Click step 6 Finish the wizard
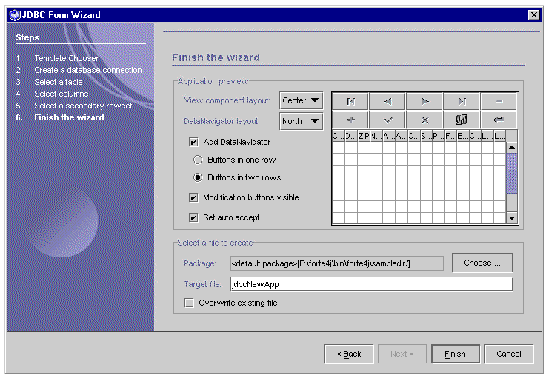The width and height of the screenshot is (549, 378). pos(69,117)
